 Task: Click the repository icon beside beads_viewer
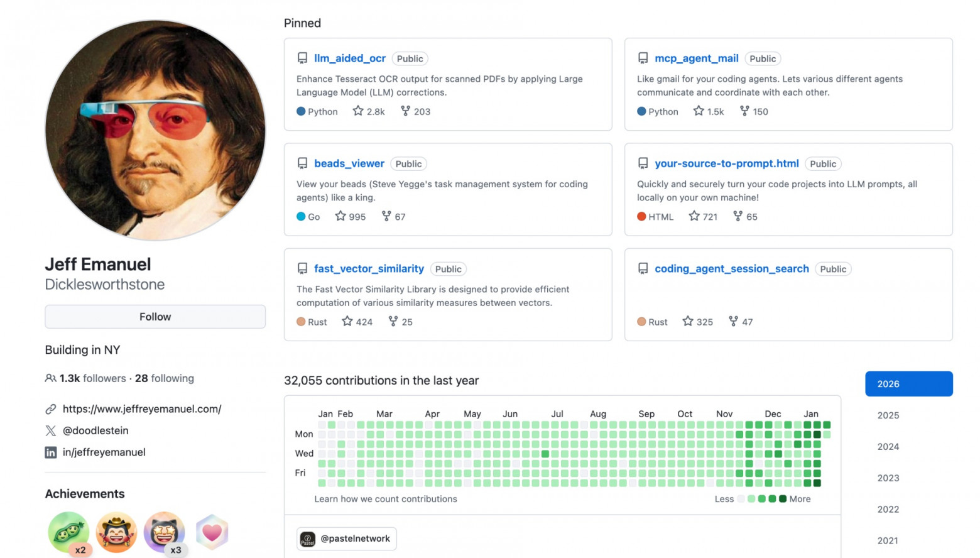click(x=302, y=163)
